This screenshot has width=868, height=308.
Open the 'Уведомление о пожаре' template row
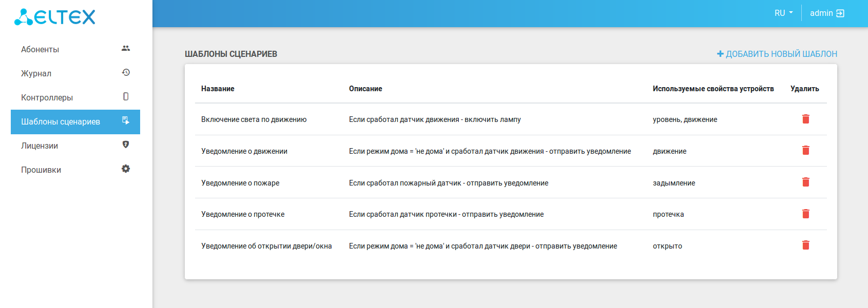coord(240,183)
